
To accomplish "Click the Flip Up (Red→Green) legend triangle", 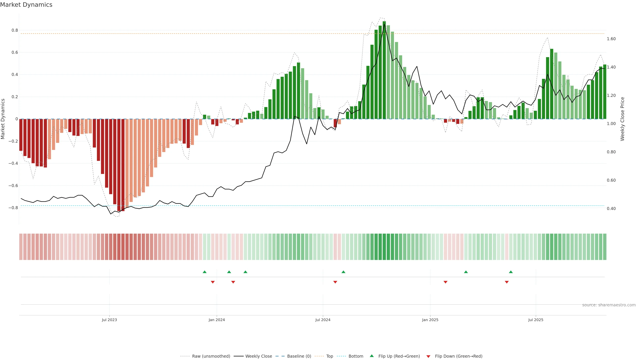I will 372,356.
